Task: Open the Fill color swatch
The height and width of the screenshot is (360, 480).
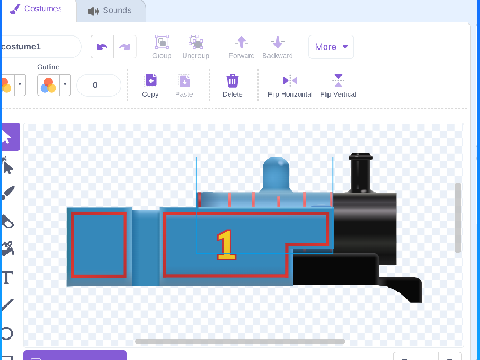Action: point(7,85)
